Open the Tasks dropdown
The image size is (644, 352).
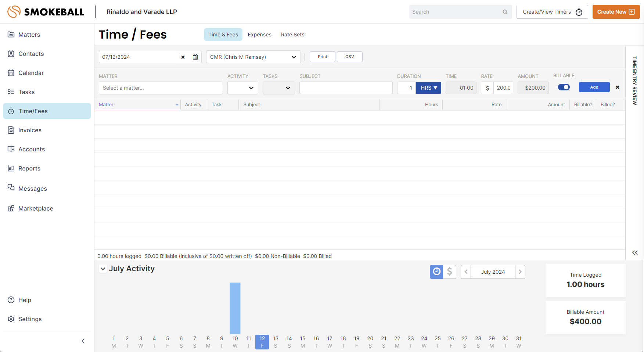click(x=279, y=88)
